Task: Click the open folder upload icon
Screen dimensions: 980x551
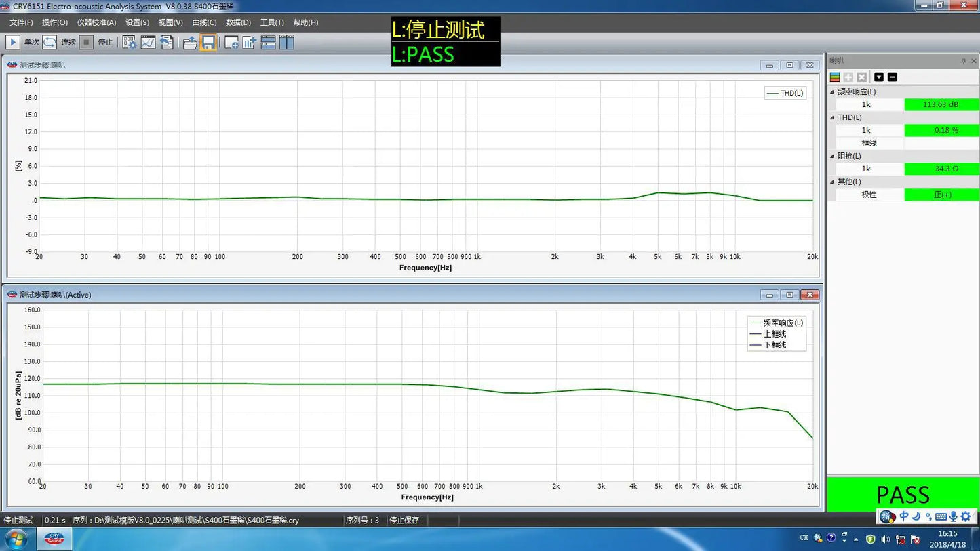Action: pyautogui.click(x=190, y=42)
